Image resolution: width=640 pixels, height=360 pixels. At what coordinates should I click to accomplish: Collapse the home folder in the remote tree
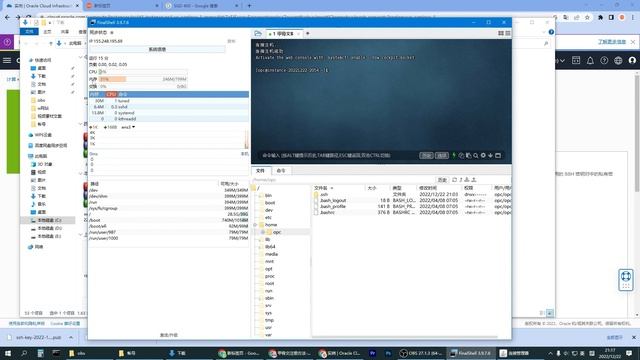click(x=256, y=225)
